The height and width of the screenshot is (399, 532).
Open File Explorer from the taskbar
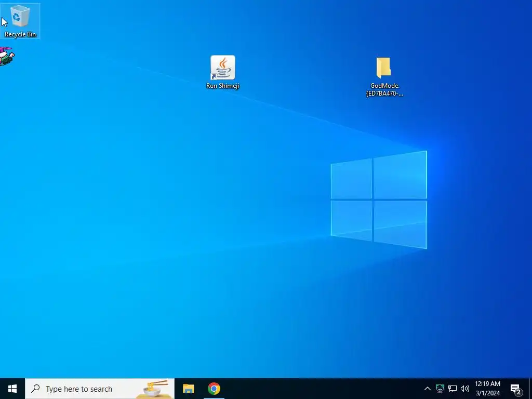[x=188, y=389]
